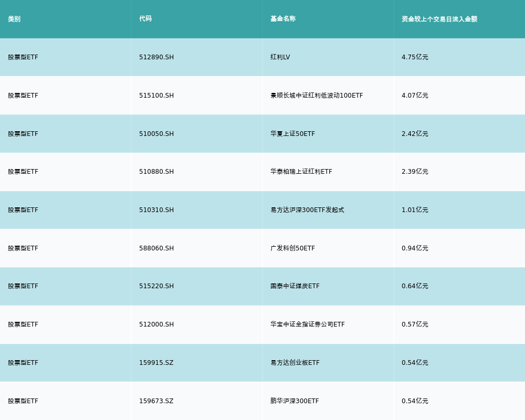Select code 512000.SH
Viewport: 525px width, 420px height.
click(x=156, y=324)
